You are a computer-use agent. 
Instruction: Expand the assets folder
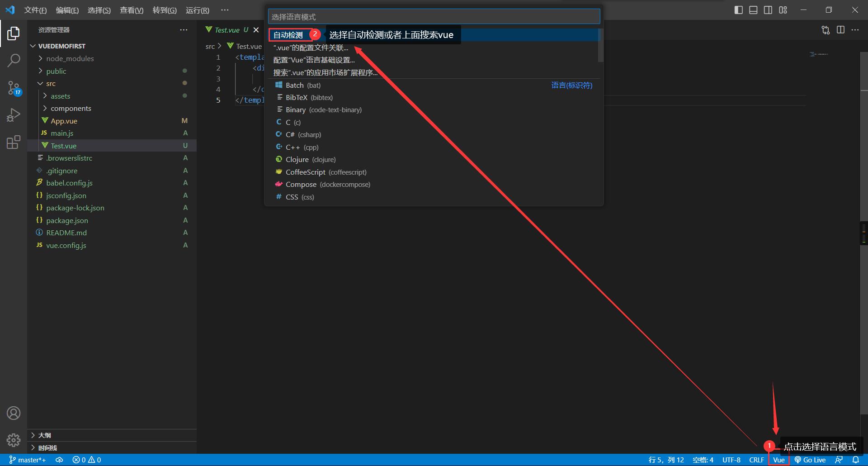click(112, 96)
